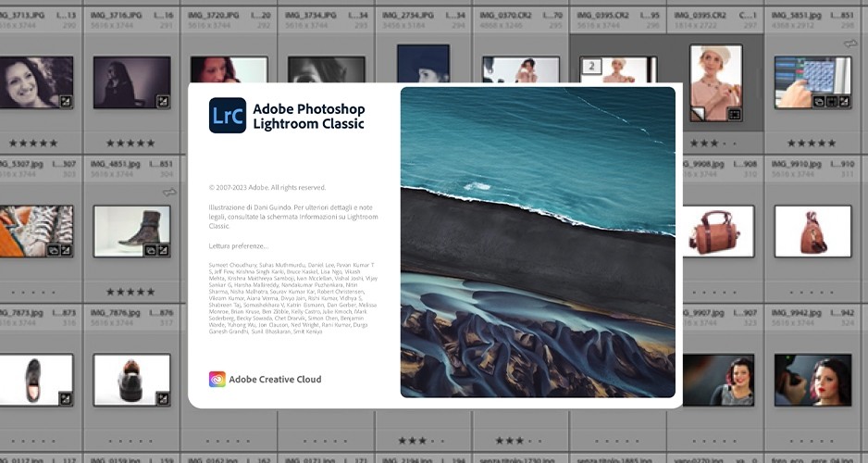This screenshot has width=868, height=463.
Task: Click the develop adjustments badge on IMG_4851.jpg boot
Action: point(163,250)
